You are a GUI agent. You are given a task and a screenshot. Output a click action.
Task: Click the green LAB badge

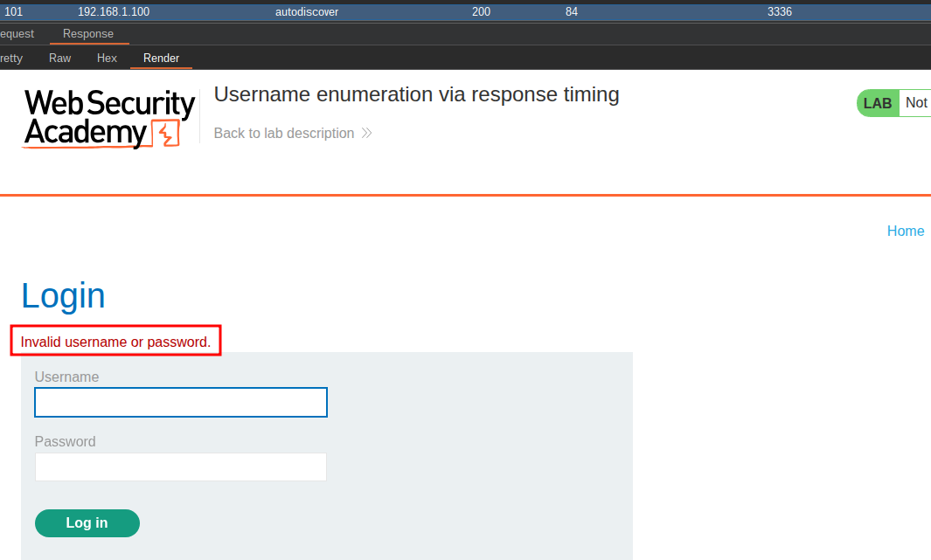tap(877, 103)
